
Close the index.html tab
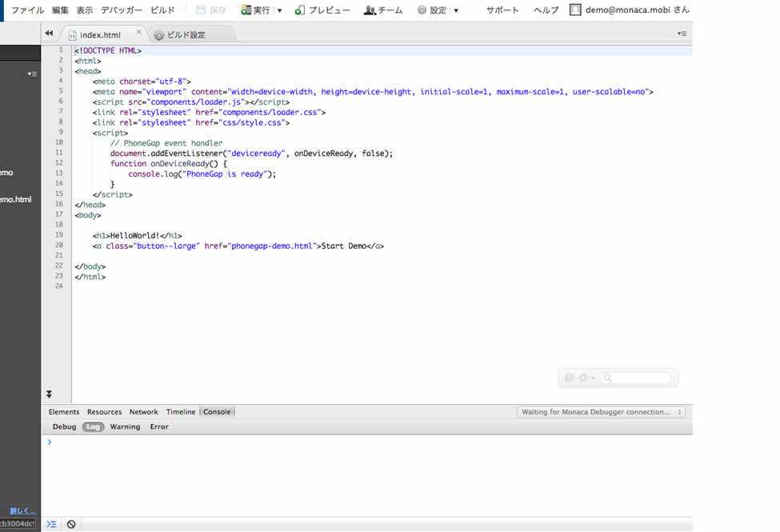138,32
